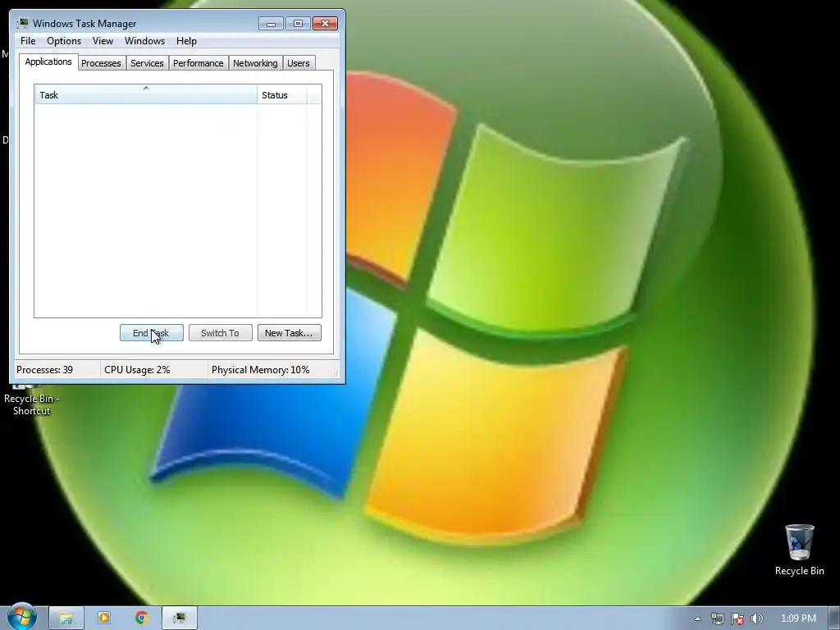Viewport: 840px width, 630px height.
Task: Click the End Task button
Action: pyautogui.click(x=151, y=333)
